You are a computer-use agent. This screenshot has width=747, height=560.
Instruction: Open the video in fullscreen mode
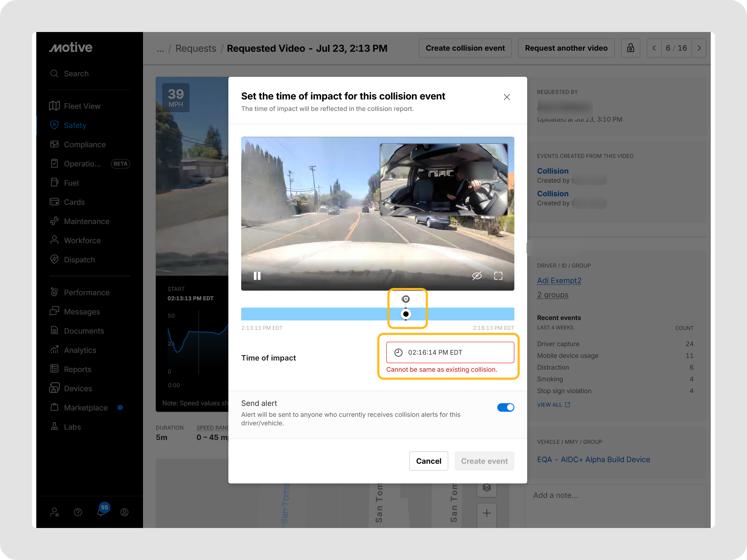[x=498, y=276]
